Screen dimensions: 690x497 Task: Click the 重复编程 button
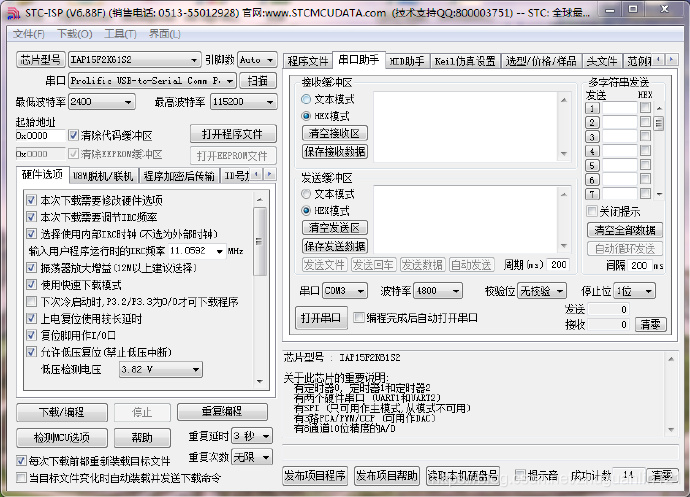tap(222, 412)
